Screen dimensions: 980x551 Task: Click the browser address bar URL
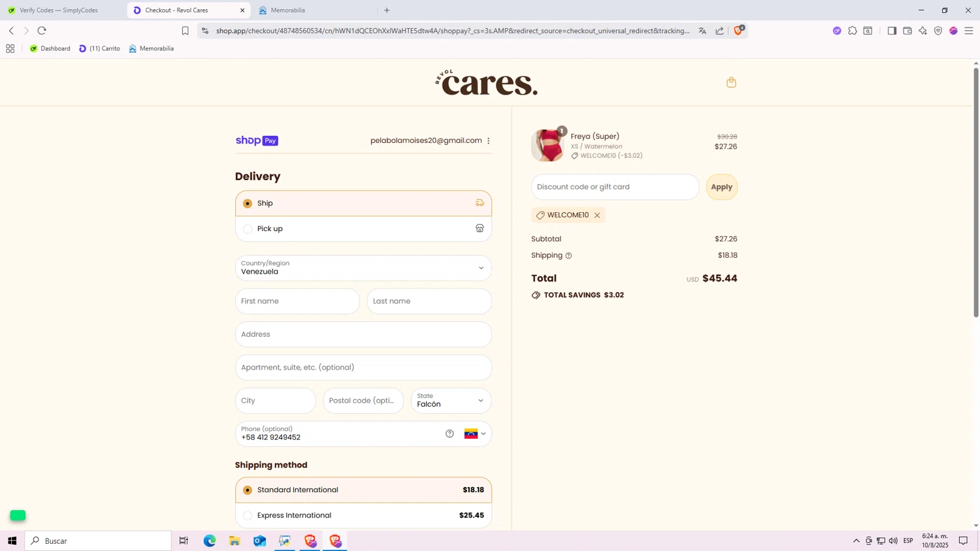point(452,31)
